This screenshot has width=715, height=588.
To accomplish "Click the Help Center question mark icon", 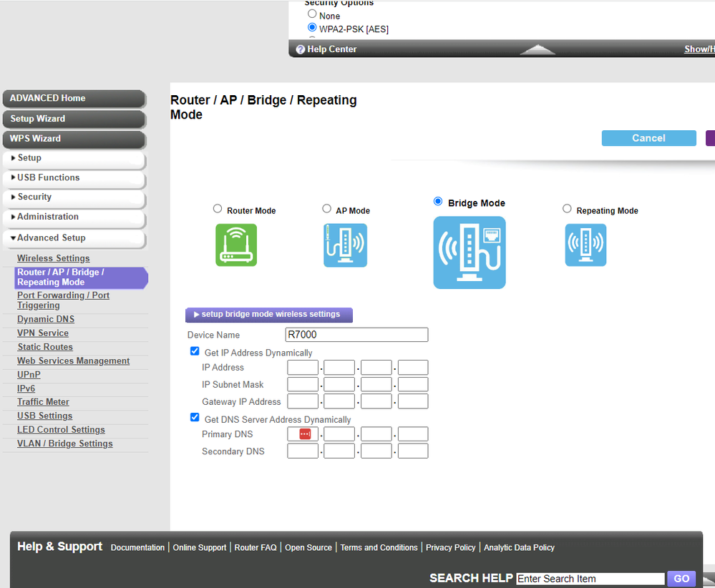I will [x=300, y=49].
